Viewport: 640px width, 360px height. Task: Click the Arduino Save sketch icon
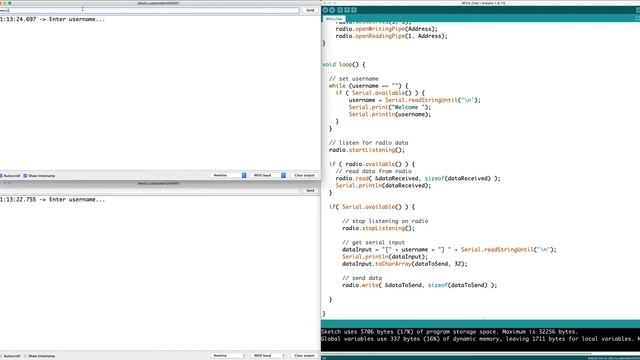click(354, 10)
